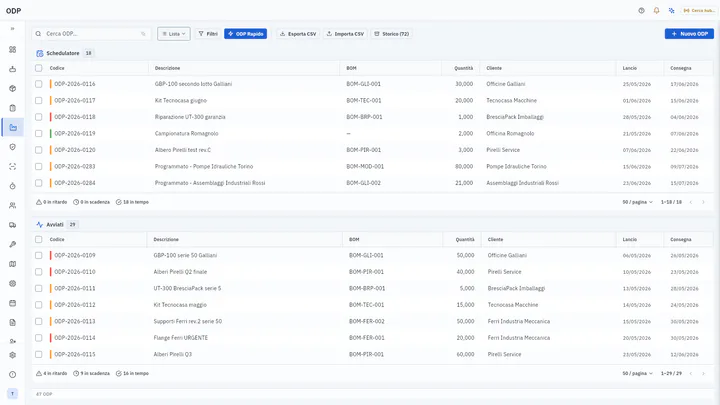720x405 pixels.
Task: Open the document file icon in sidebar
Action: click(x=12, y=322)
